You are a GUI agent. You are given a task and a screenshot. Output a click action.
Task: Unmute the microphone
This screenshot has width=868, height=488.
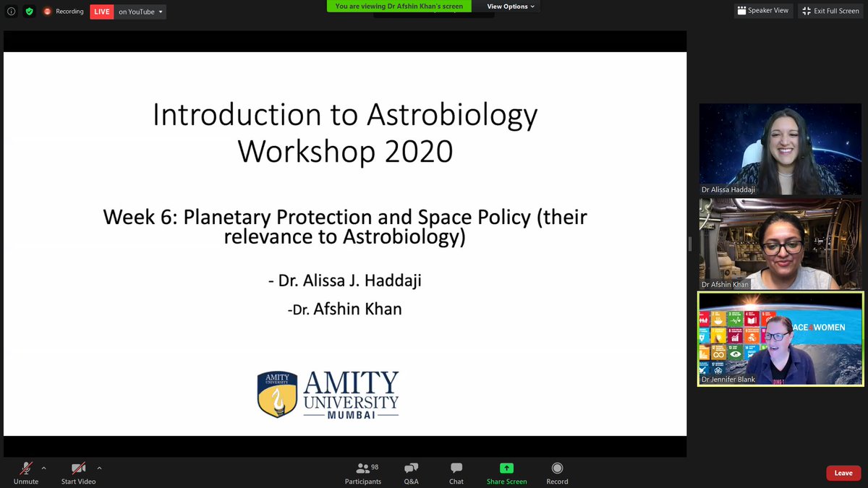click(x=26, y=474)
